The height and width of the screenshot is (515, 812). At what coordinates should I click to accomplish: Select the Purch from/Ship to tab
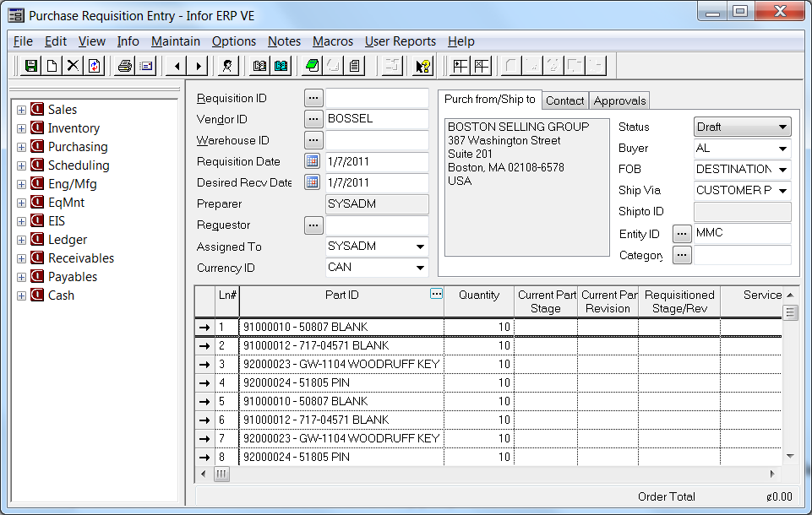coord(490,100)
